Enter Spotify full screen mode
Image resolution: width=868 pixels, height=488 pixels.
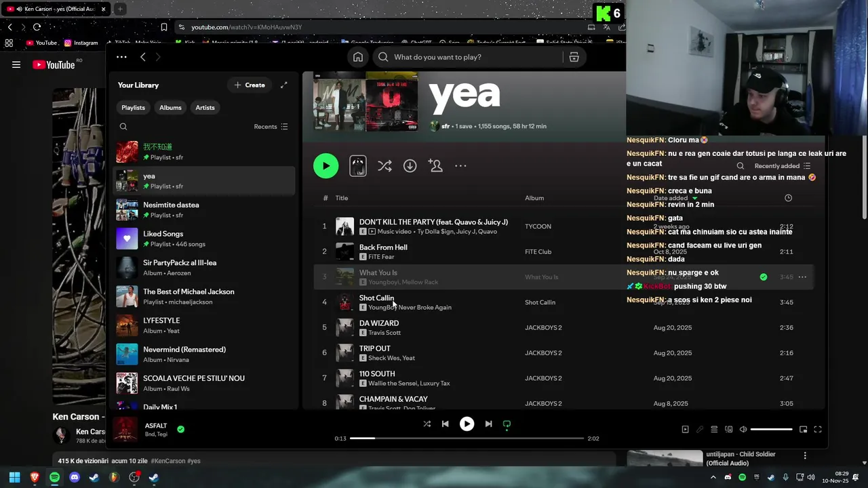(x=818, y=429)
